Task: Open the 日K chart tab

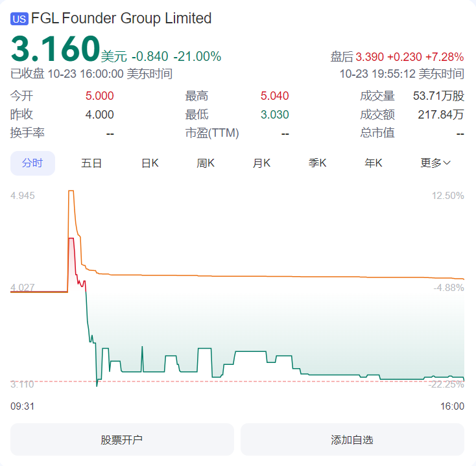Action: [x=150, y=163]
